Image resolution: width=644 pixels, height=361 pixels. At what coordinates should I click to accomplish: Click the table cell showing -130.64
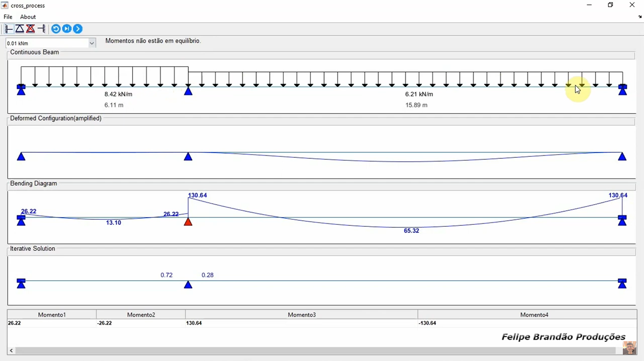(427, 323)
